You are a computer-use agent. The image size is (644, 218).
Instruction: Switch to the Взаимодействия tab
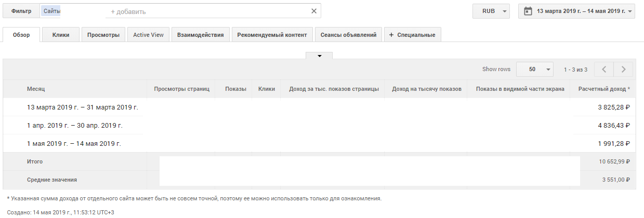click(x=200, y=35)
